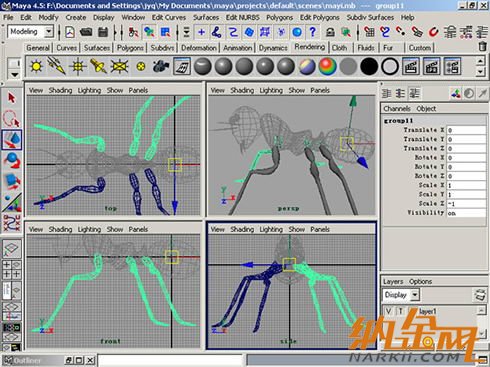Click the Translate X value field
Image resolution: width=490 pixels, height=367 pixels.
click(x=466, y=130)
